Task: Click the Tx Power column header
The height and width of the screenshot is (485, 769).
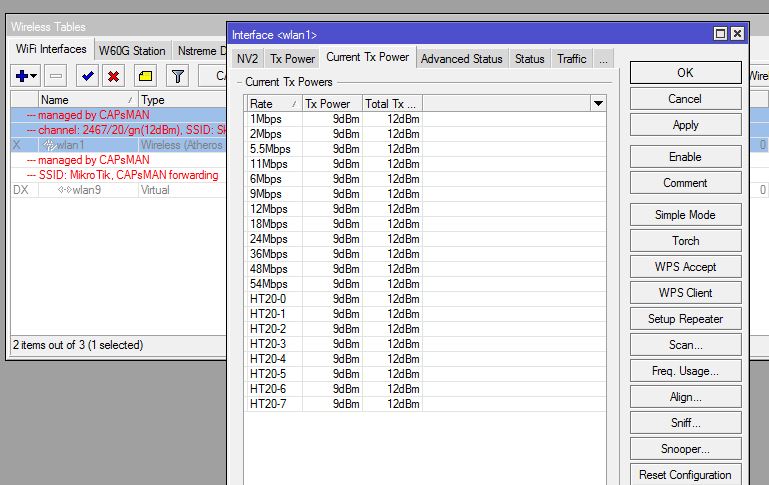Action: (332, 103)
